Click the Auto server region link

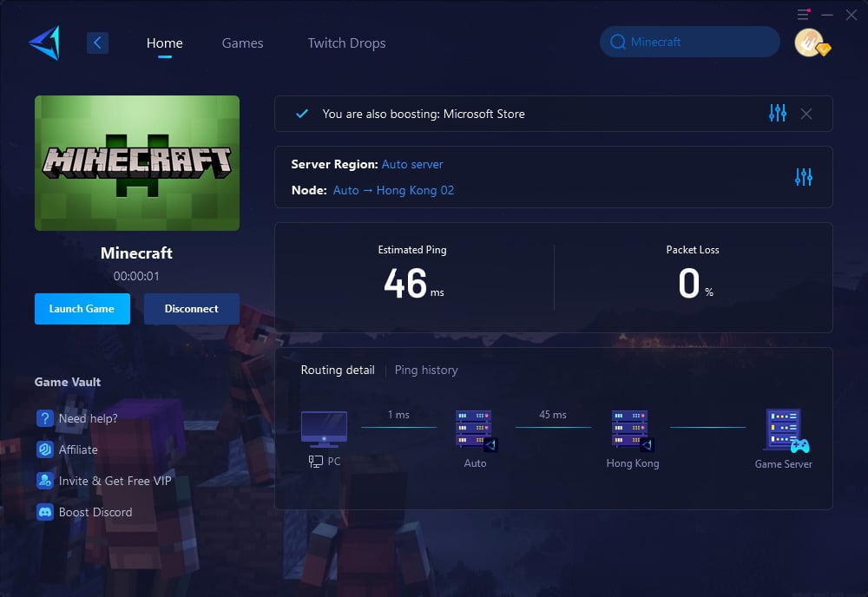coord(412,164)
